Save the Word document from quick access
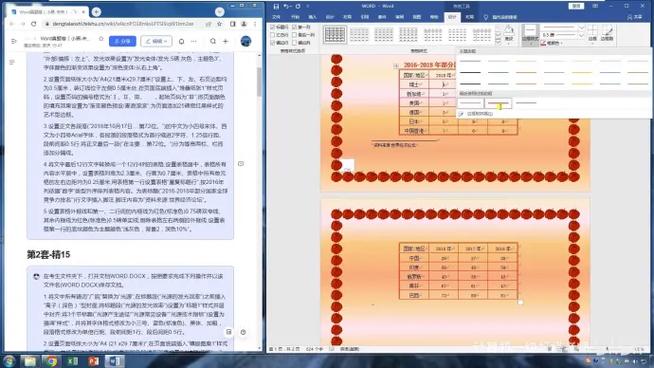 pyautogui.click(x=276, y=6)
